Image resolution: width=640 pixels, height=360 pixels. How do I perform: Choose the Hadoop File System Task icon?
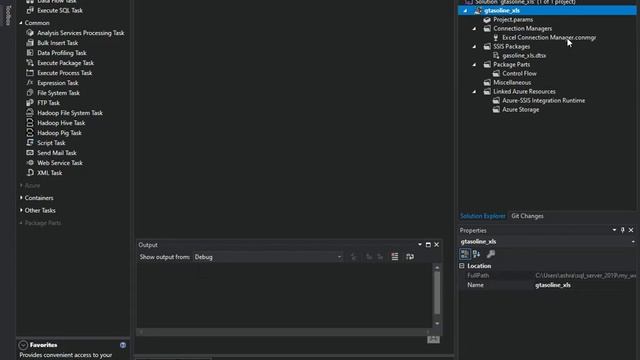point(30,113)
